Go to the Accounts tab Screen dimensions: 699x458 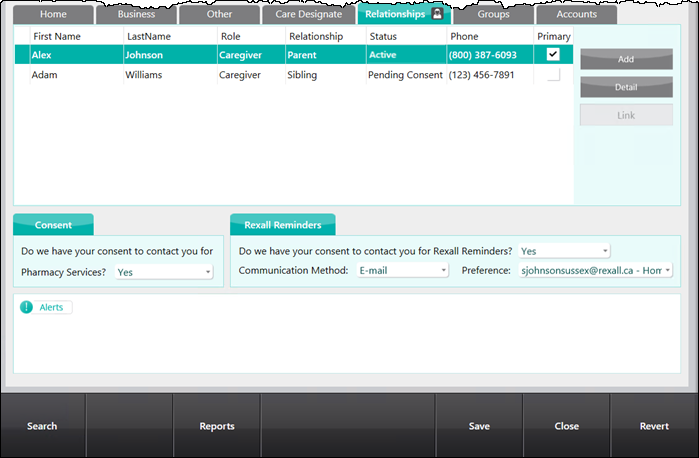pos(576,15)
